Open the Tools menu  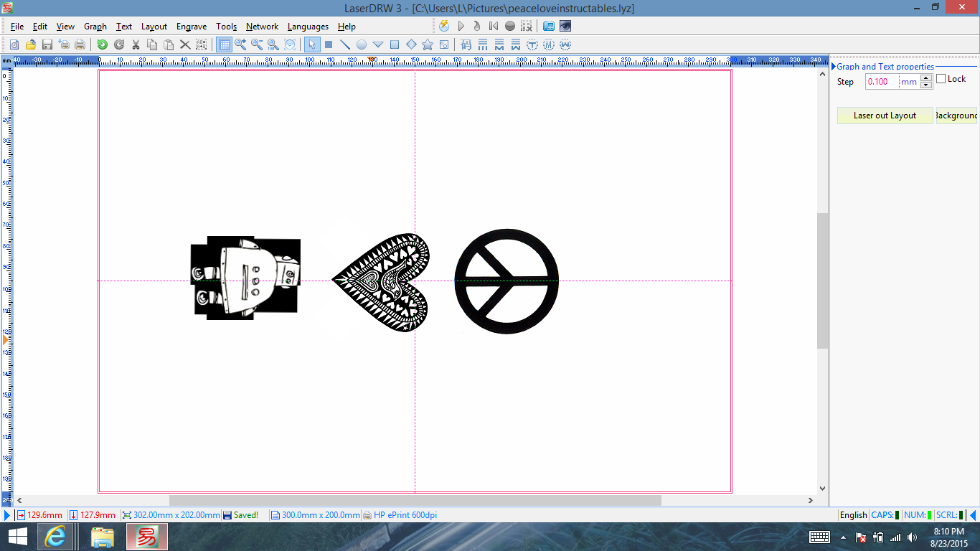point(227,27)
